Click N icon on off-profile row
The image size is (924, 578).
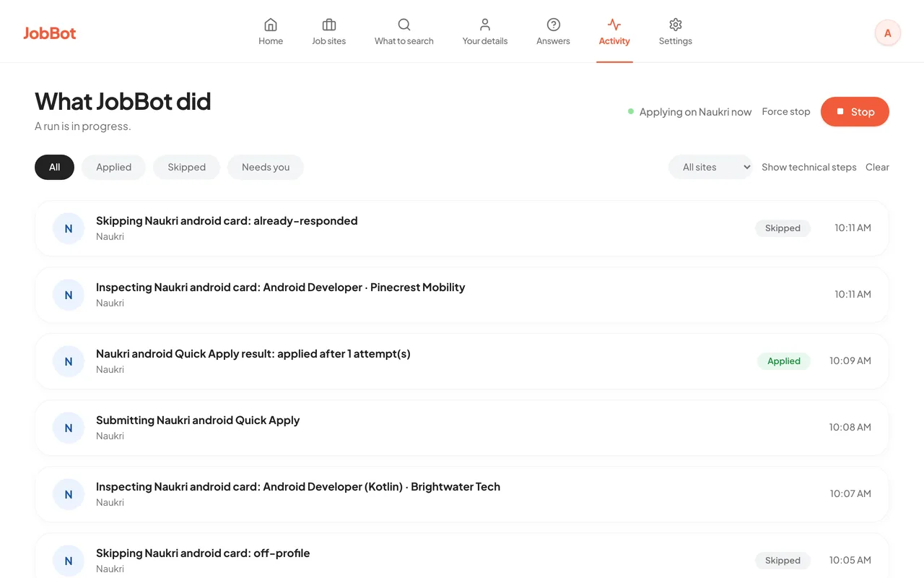click(69, 561)
